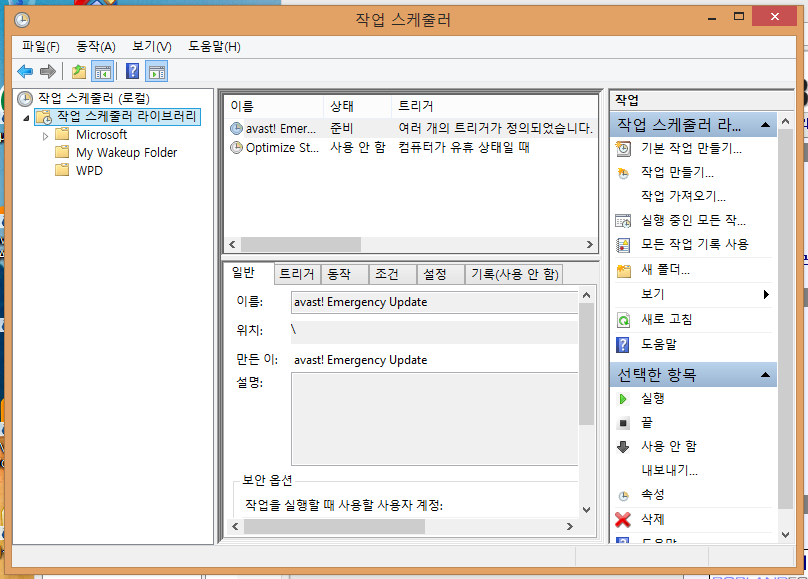Toggle the console tree pane toolbar button

click(103, 71)
